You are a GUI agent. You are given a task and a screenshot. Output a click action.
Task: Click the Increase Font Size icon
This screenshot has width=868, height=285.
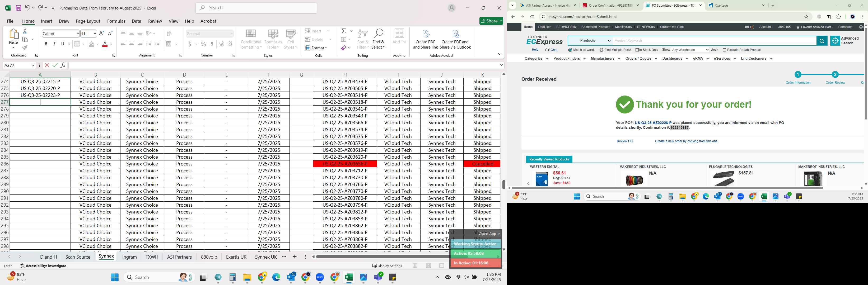coord(101,33)
